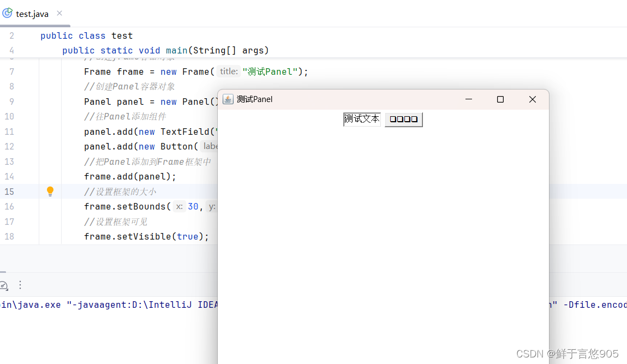This screenshot has width=627, height=364.
Task: Click the //设置框架可见 comment
Action: coord(116,222)
